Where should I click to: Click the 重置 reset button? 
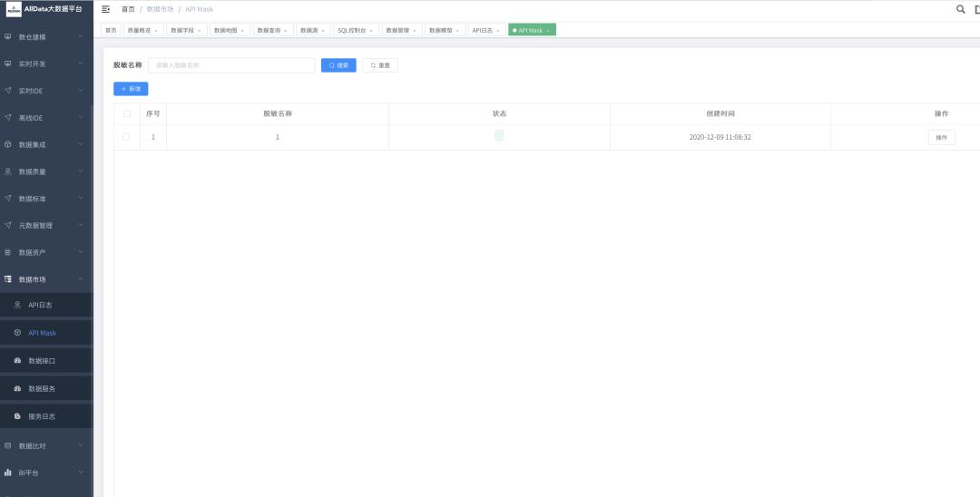[x=380, y=65]
